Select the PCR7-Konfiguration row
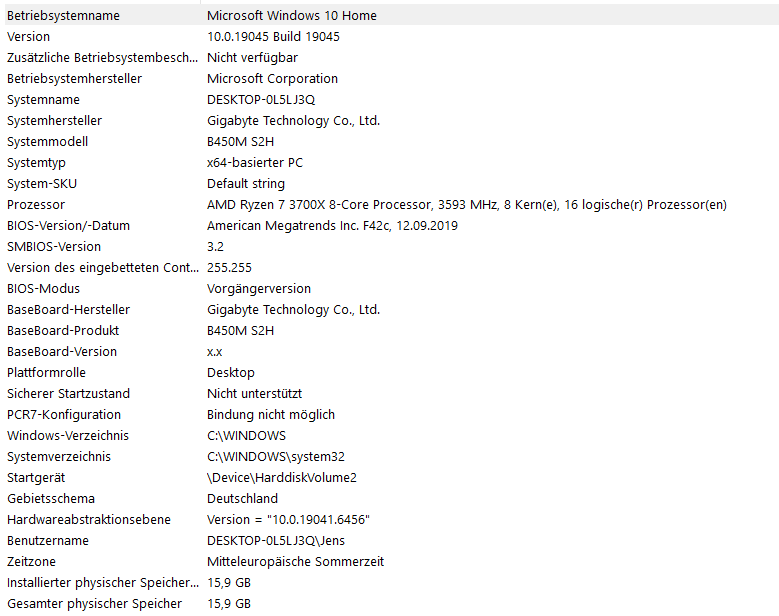779x616 pixels. point(391,415)
